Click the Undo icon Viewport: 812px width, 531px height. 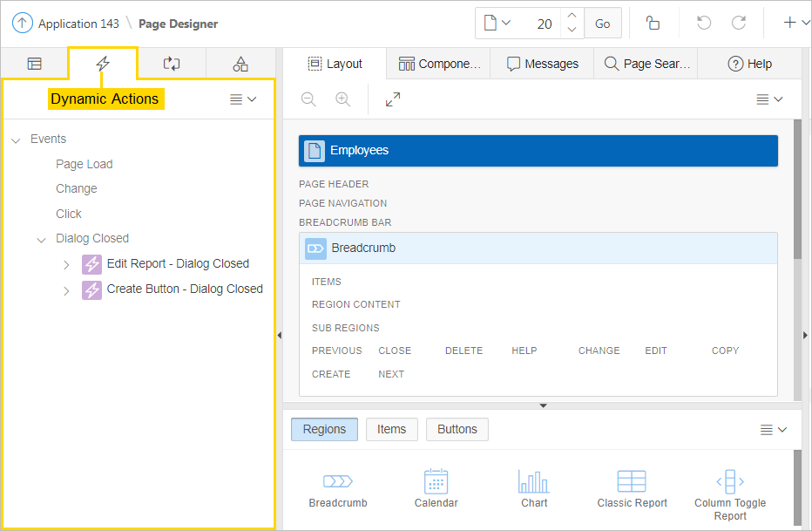tap(704, 24)
